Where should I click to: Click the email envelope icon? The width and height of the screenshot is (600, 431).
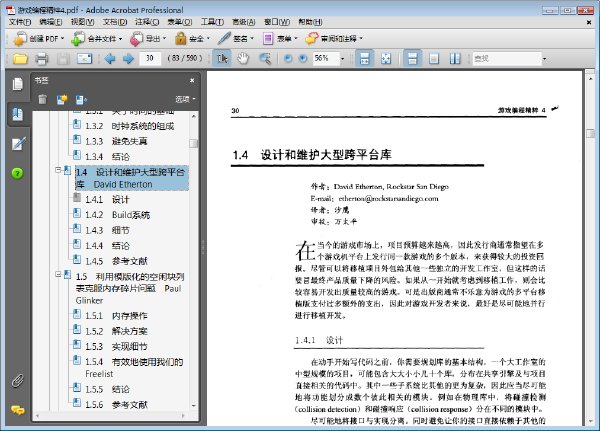pyautogui.click(x=85, y=59)
